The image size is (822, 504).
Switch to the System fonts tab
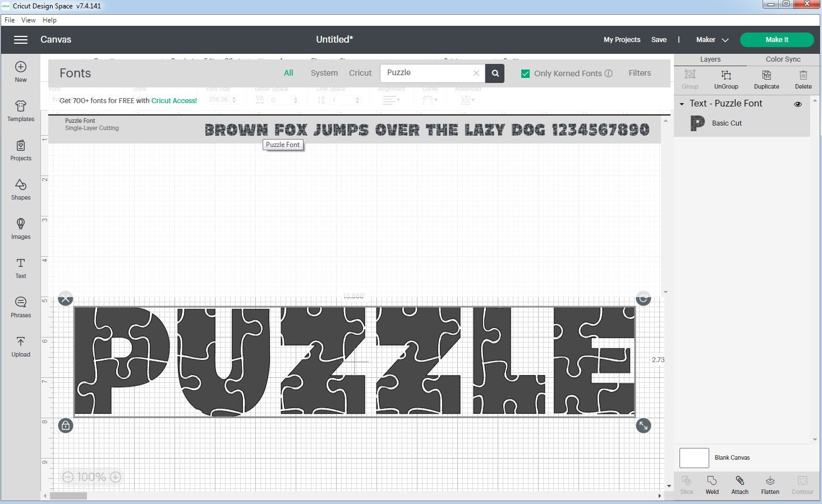click(324, 73)
